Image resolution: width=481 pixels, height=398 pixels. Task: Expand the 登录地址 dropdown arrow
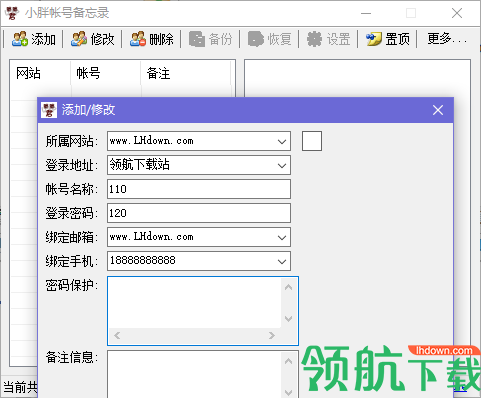(282, 165)
